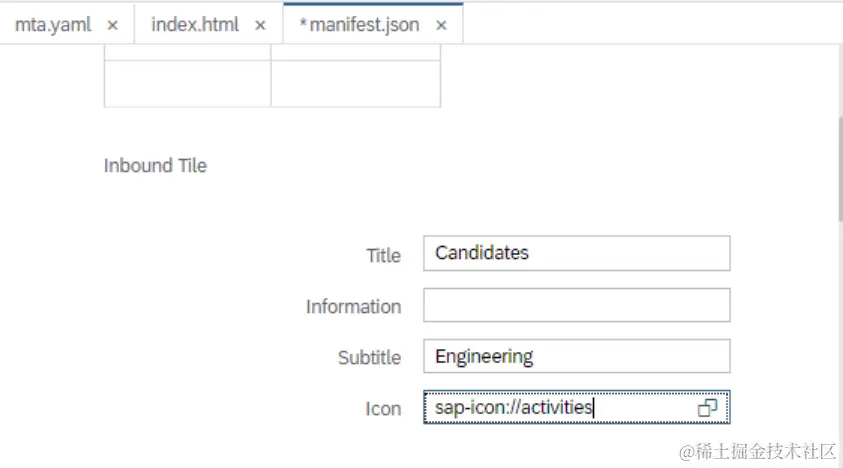Click the Subtitle field label
Image resolution: width=843 pixels, height=468 pixels.
(x=369, y=358)
